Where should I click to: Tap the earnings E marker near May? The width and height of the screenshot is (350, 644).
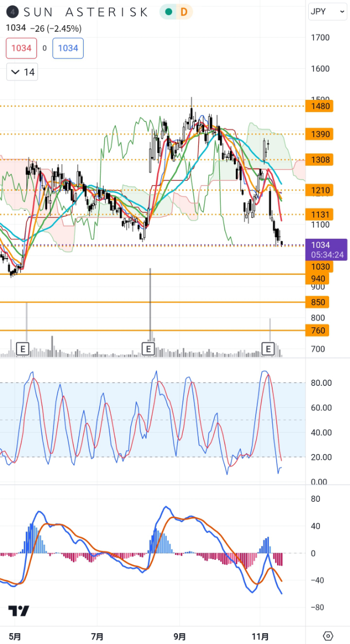pyautogui.click(x=23, y=349)
